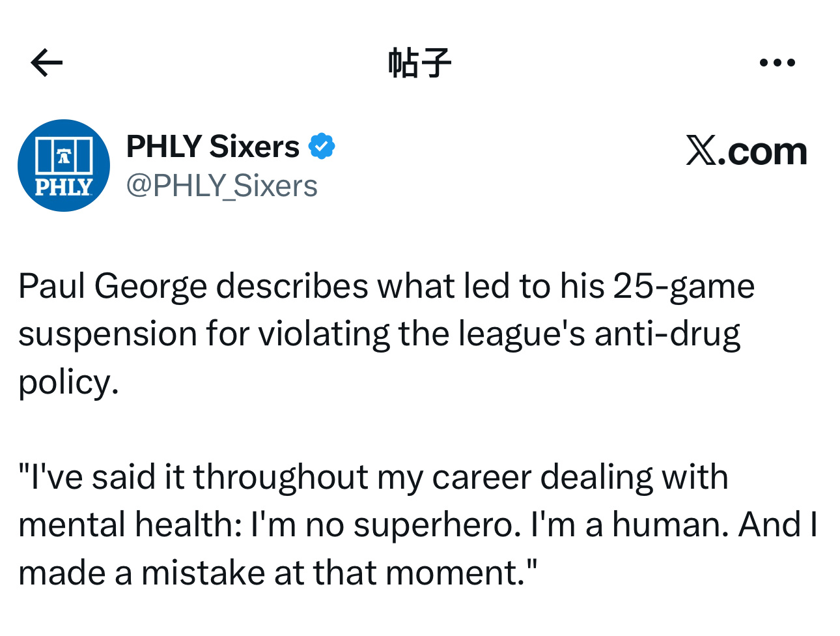
Task: Open the three-dot more options menu
Action: (x=777, y=63)
